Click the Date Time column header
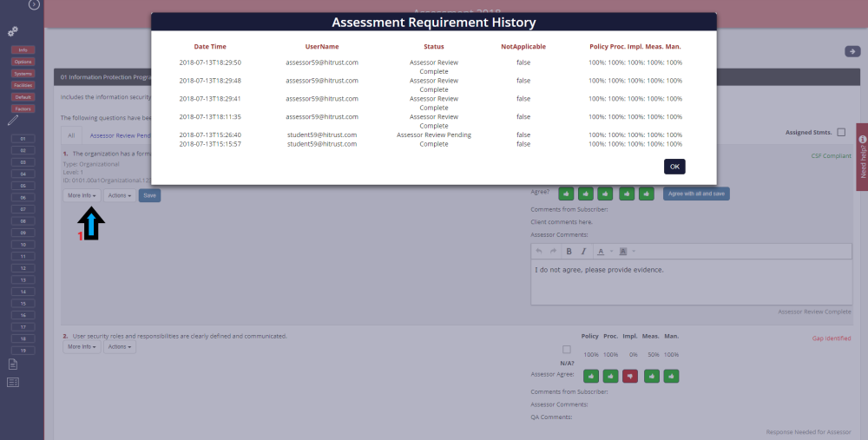 210,47
